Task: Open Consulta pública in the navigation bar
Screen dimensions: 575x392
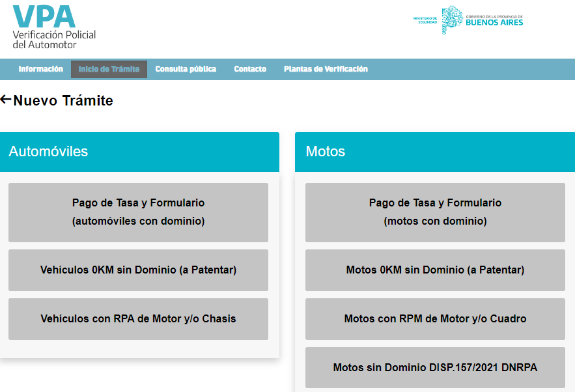Action: coord(186,69)
